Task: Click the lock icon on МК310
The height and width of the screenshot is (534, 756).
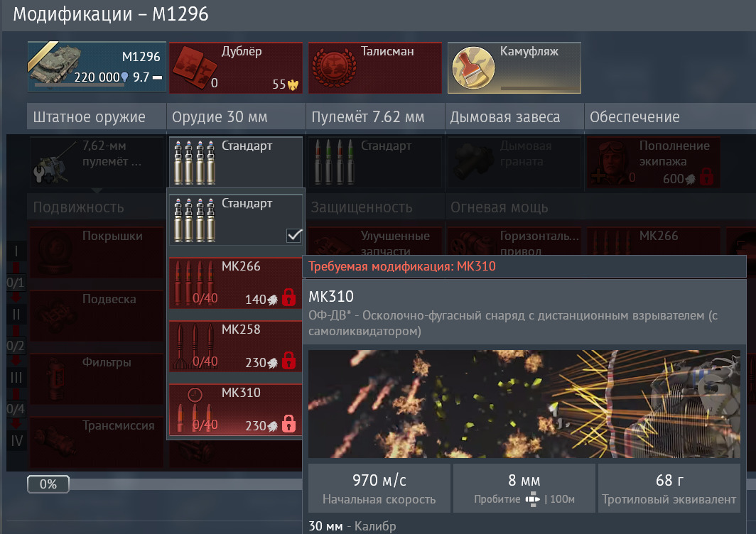Action: click(288, 425)
